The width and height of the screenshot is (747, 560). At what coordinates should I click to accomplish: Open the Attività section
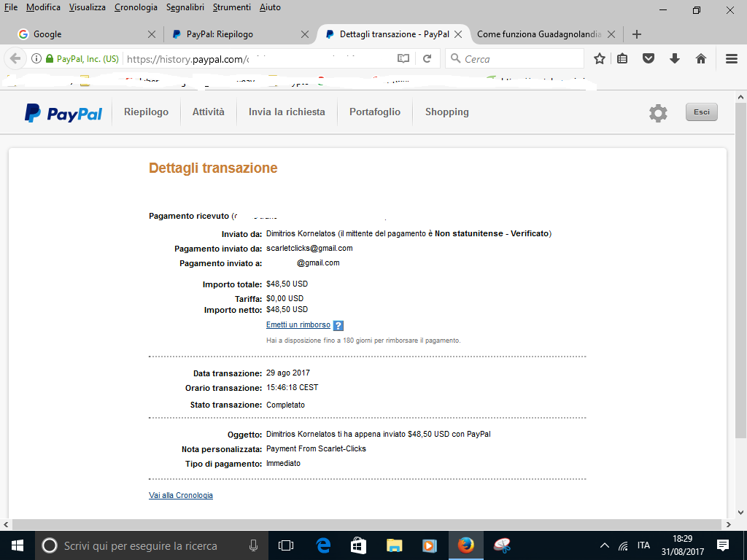(x=208, y=112)
